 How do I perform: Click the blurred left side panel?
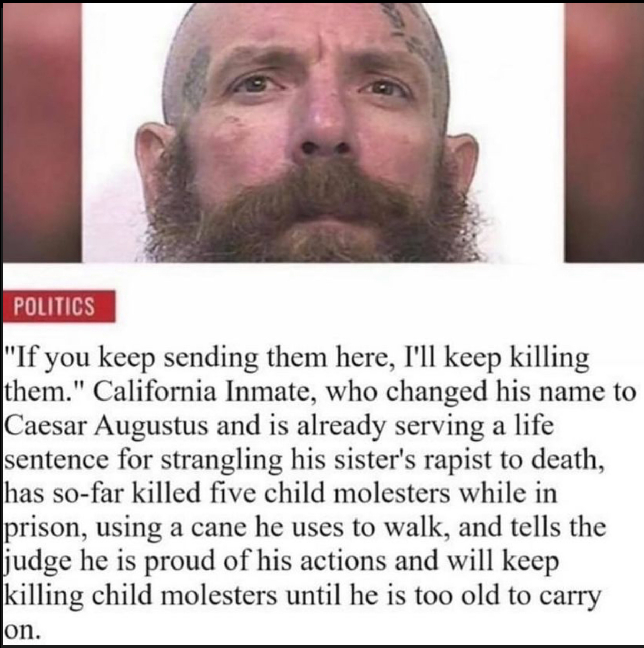pyautogui.click(x=42, y=132)
